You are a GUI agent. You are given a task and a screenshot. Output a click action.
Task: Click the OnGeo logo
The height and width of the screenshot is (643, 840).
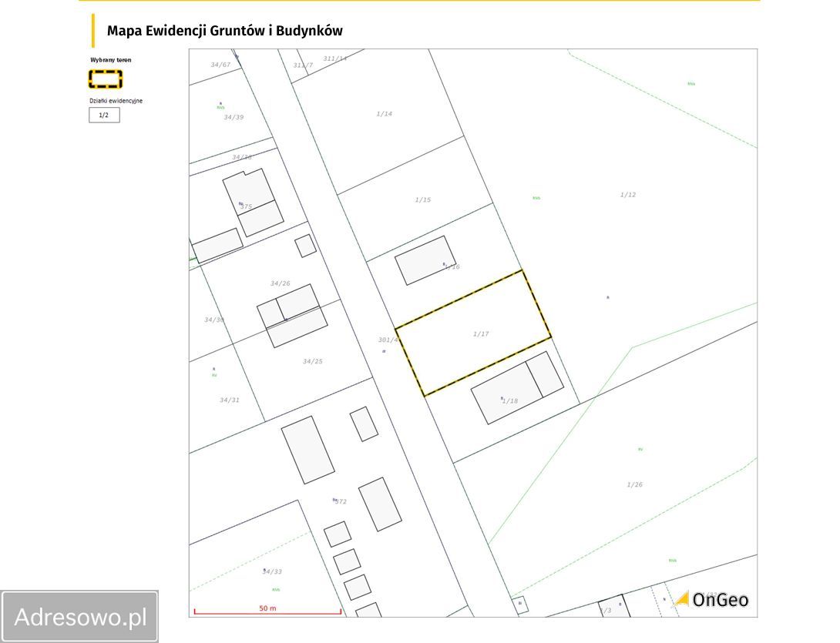point(711,600)
